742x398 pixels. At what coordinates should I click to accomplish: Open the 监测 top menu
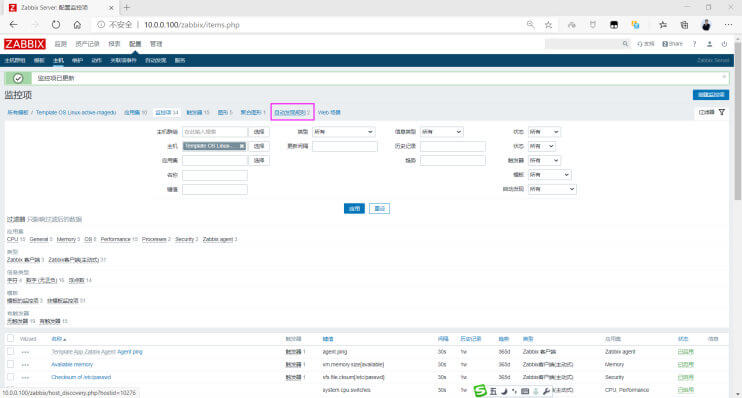point(61,44)
